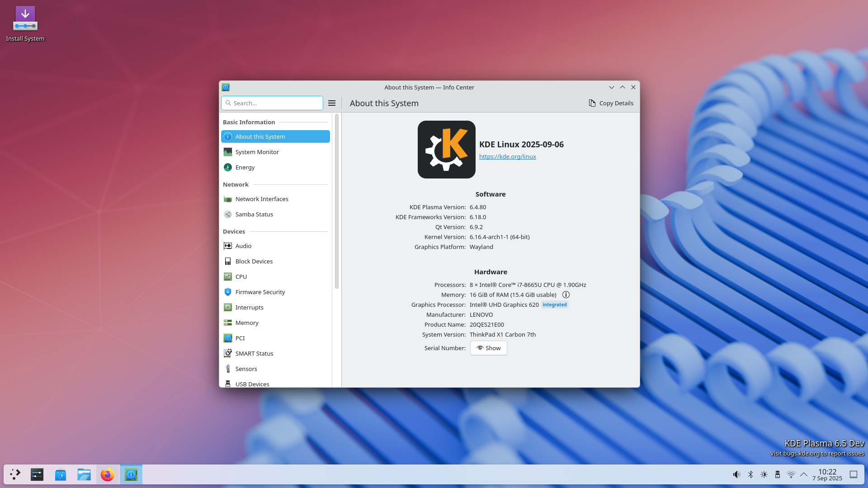Open Network Interfaces page

275,199
